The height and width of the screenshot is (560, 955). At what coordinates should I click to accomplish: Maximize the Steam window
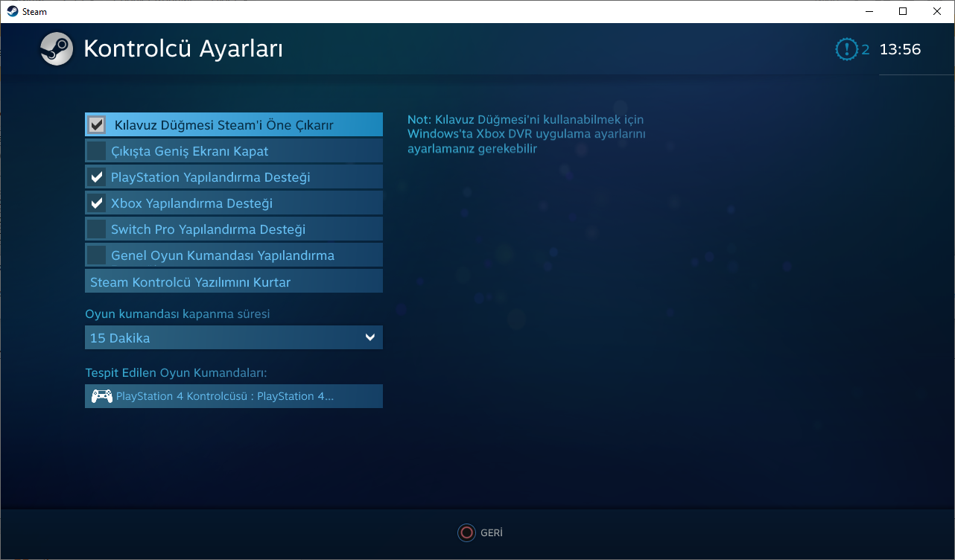coord(903,11)
